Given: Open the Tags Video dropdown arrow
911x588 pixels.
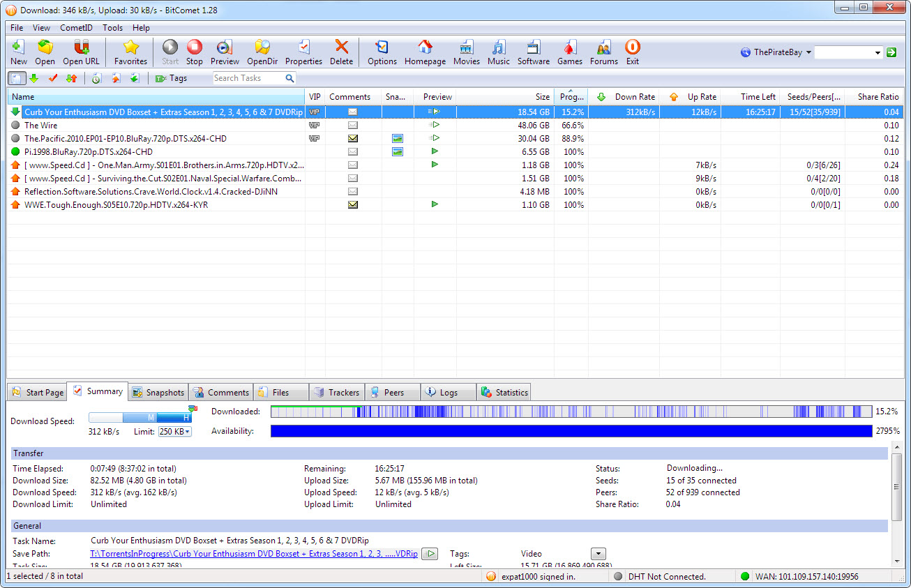Looking at the screenshot, I should [598, 554].
